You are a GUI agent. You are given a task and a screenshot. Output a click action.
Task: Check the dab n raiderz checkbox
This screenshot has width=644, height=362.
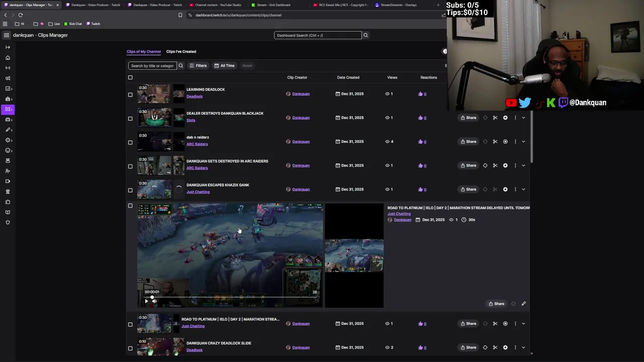coord(130,142)
